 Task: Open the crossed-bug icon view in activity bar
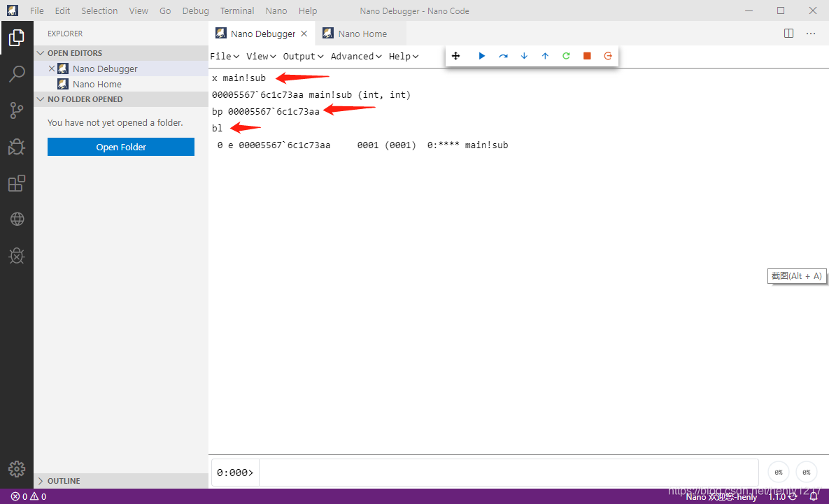[16, 256]
